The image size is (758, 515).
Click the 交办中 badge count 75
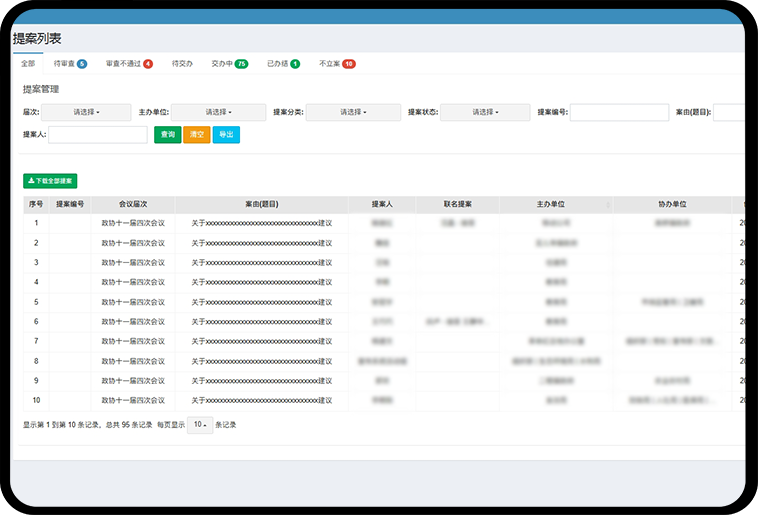click(x=241, y=64)
